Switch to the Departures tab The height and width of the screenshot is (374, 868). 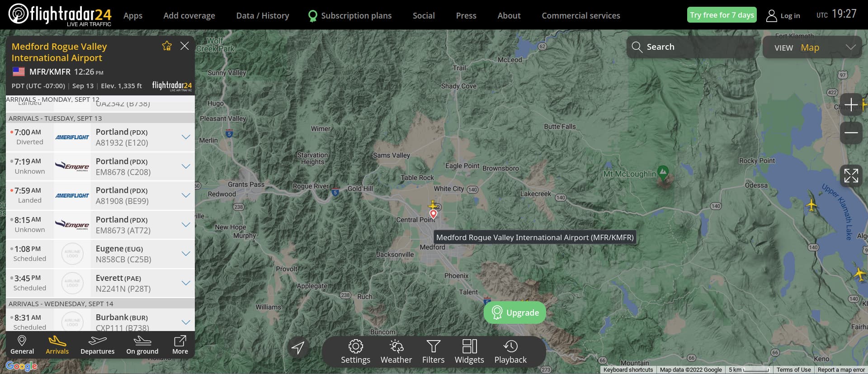pyautogui.click(x=97, y=345)
